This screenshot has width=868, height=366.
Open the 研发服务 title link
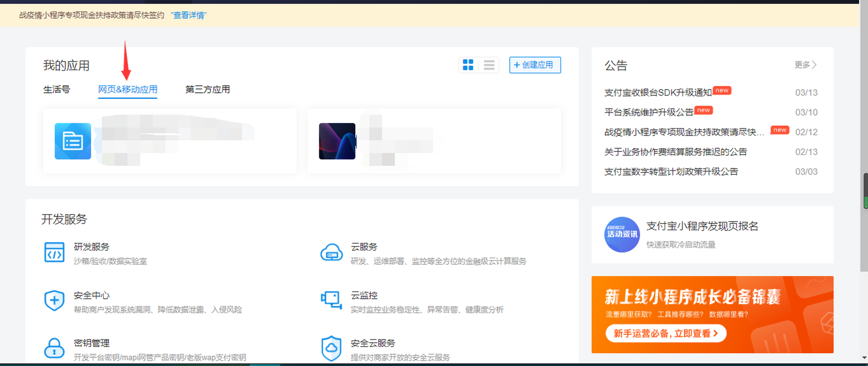coord(92,247)
